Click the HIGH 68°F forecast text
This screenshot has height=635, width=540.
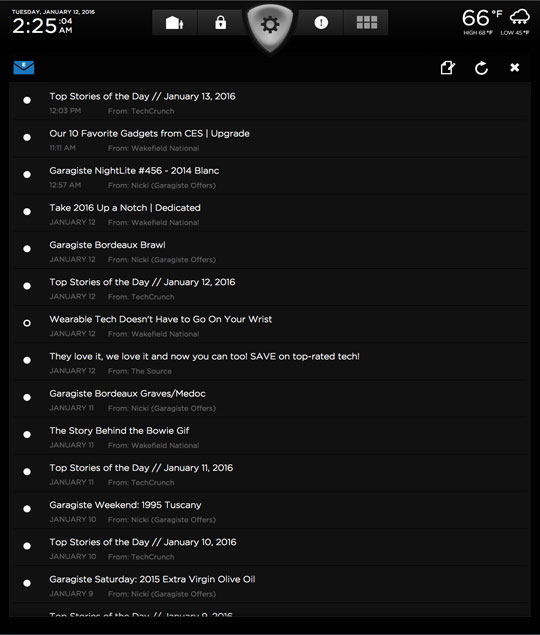point(478,33)
